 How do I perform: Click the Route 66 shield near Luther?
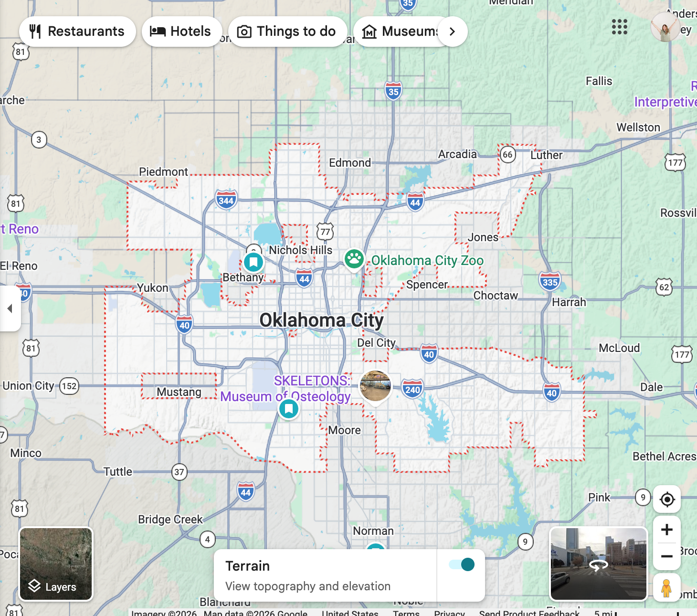point(507,154)
